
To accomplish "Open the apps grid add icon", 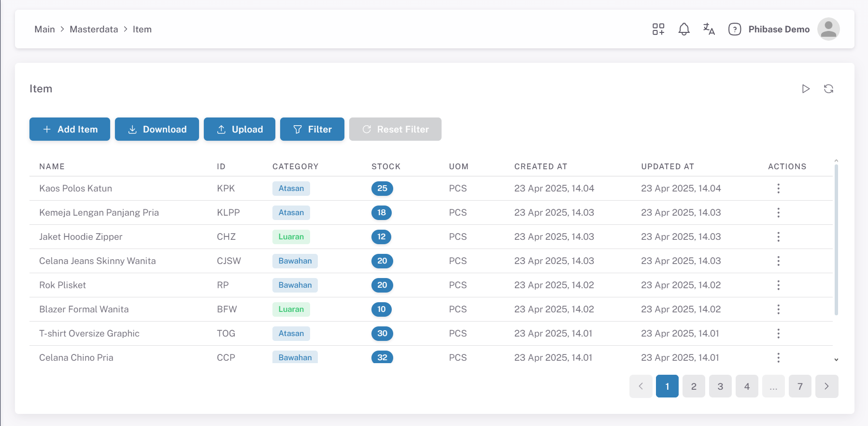I will pyautogui.click(x=658, y=29).
